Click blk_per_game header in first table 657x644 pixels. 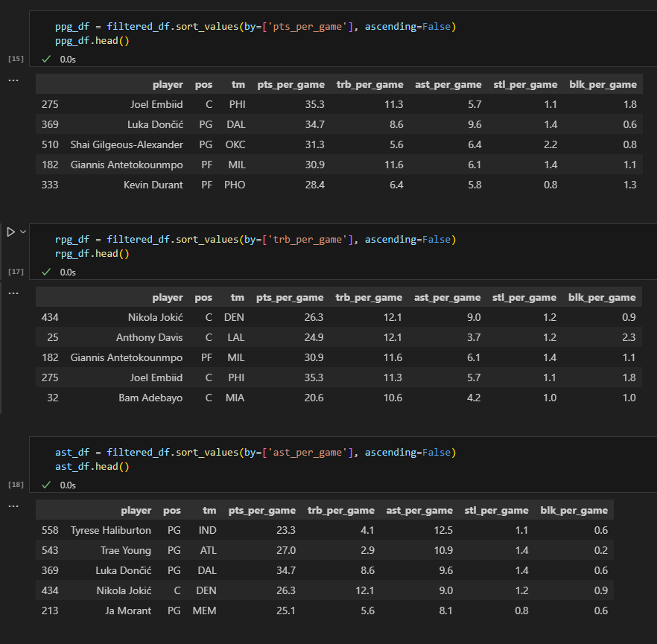[603, 85]
